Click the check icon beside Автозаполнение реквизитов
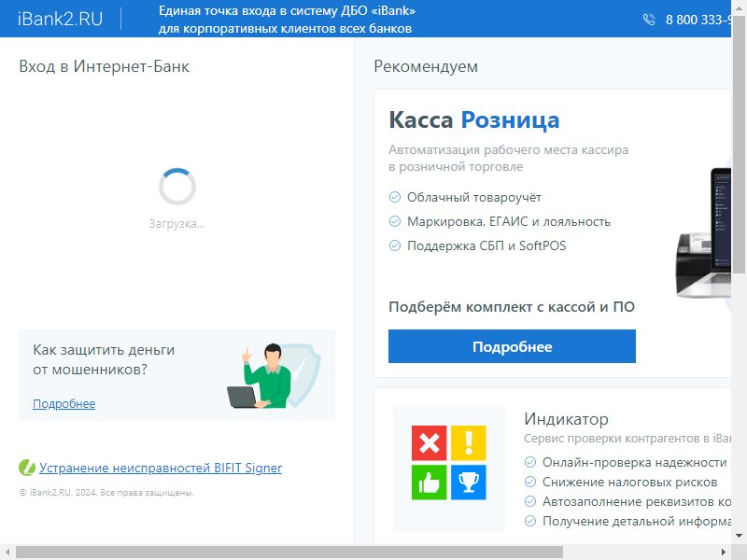Screen dimensions: 747x560 tap(530, 501)
